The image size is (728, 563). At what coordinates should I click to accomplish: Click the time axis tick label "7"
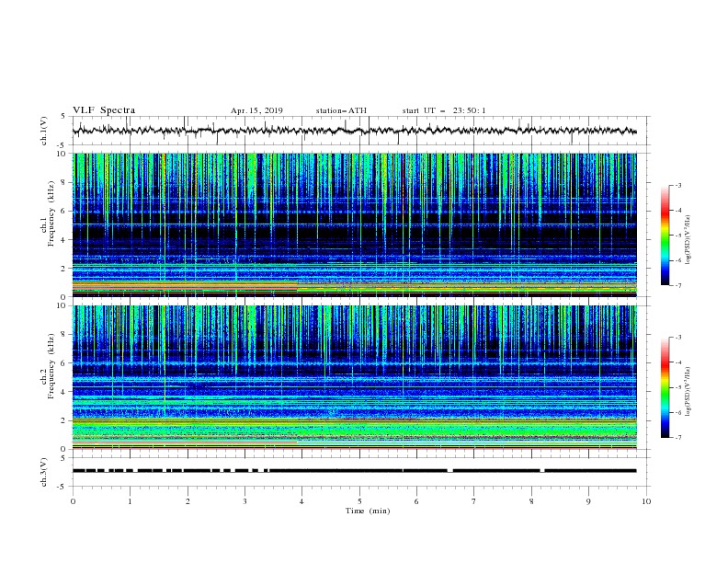pos(474,501)
